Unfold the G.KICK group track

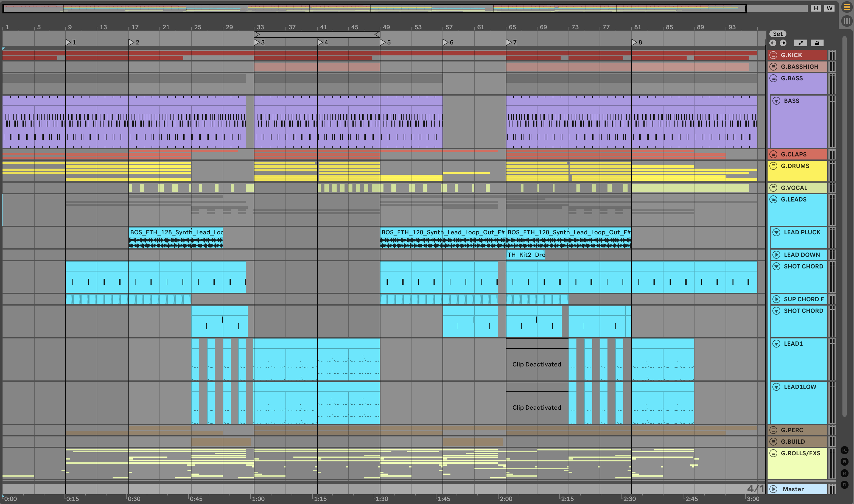(773, 55)
